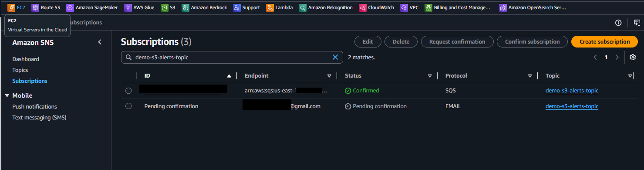This screenshot has height=170, width=644.
Task: Open Topics in SNS sidebar
Action: click(x=20, y=70)
